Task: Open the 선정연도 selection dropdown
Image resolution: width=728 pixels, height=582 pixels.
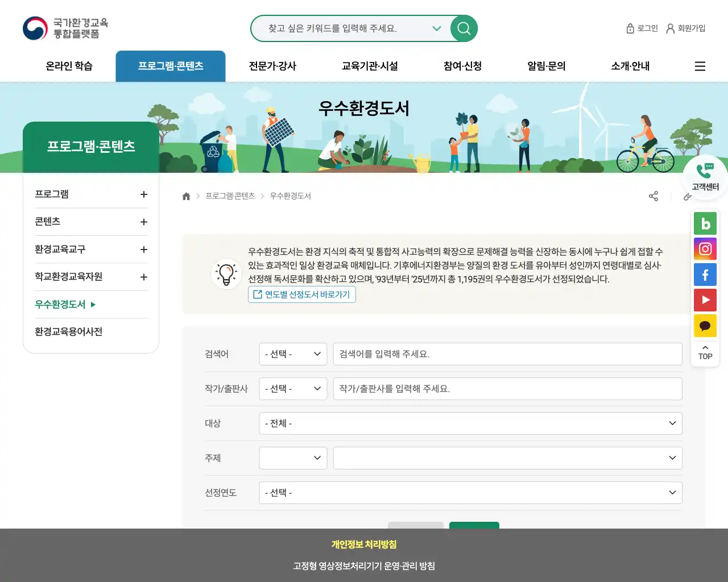Action: [x=470, y=493]
